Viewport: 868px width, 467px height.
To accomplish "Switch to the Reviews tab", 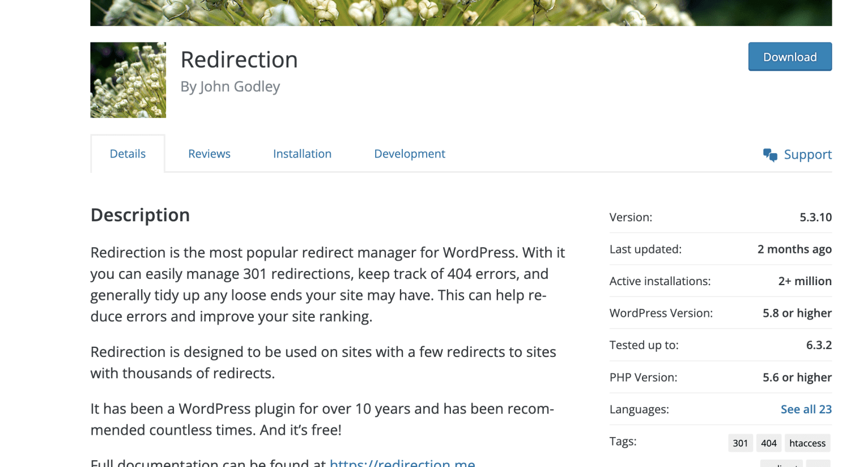I will (209, 154).
